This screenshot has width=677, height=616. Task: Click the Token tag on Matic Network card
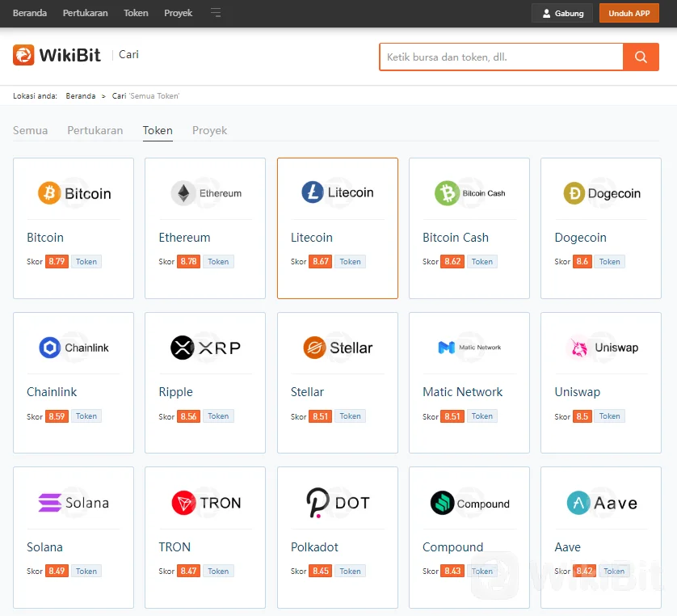481,416
